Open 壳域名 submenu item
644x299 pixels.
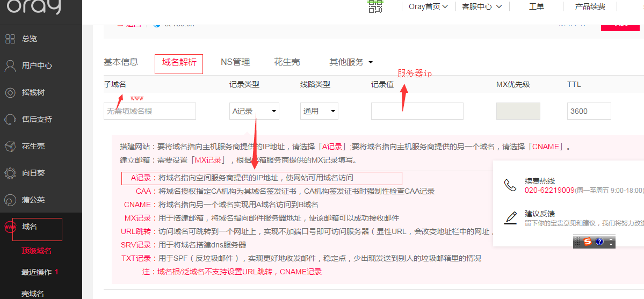(x=32, y=294)
